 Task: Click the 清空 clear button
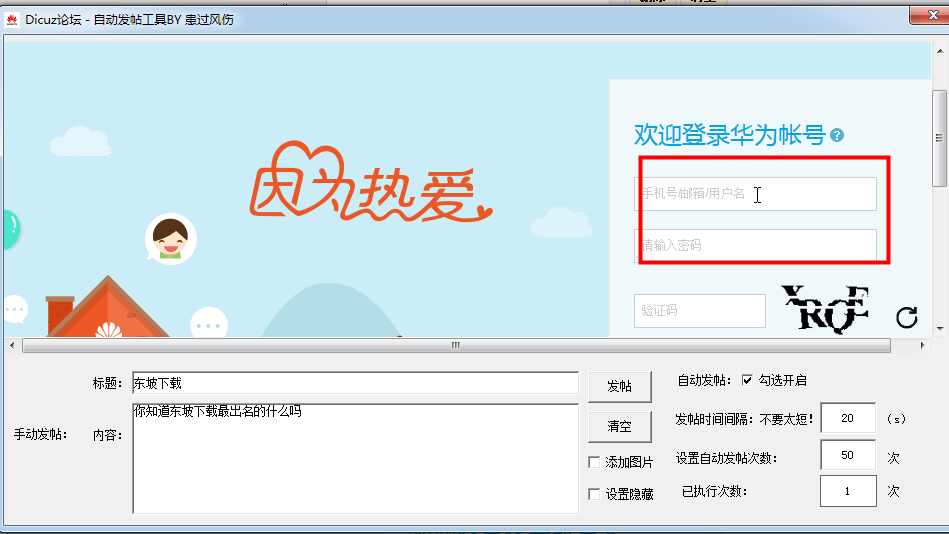[x=620, y=426]
